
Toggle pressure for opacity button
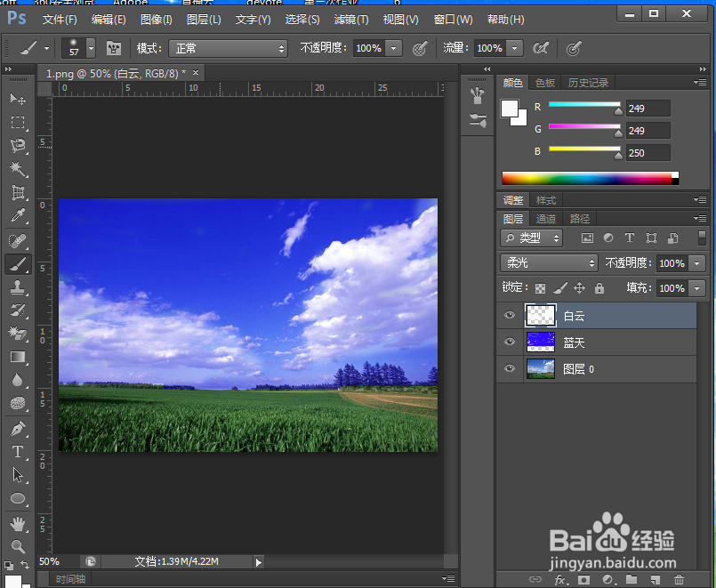pos(420,48)
